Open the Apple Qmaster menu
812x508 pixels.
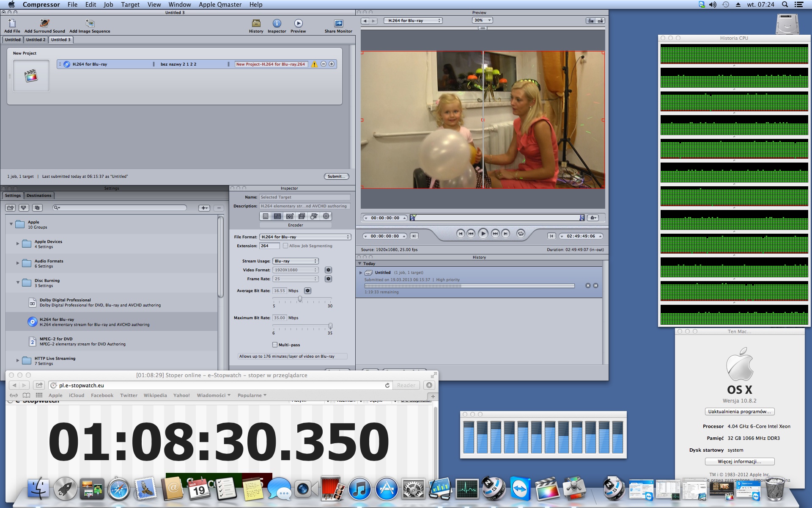pyautogui.click(x=220, y=5)
